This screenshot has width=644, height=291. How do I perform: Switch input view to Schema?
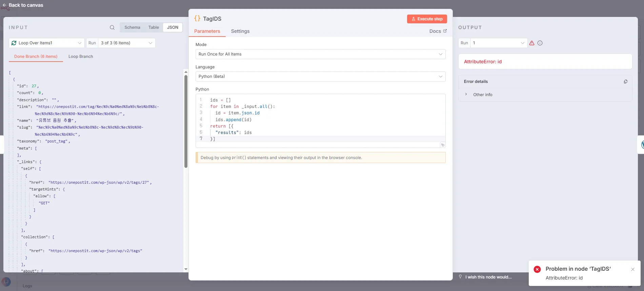132,27
